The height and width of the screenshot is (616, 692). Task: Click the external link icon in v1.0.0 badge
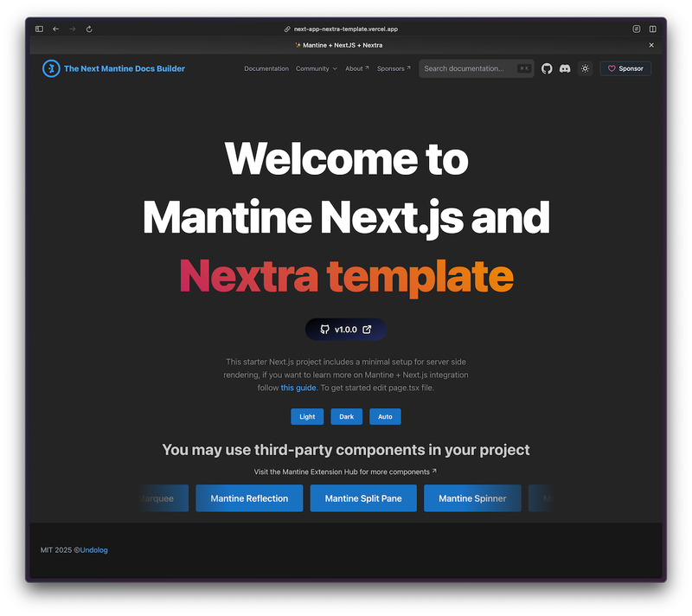pos(367,329)
